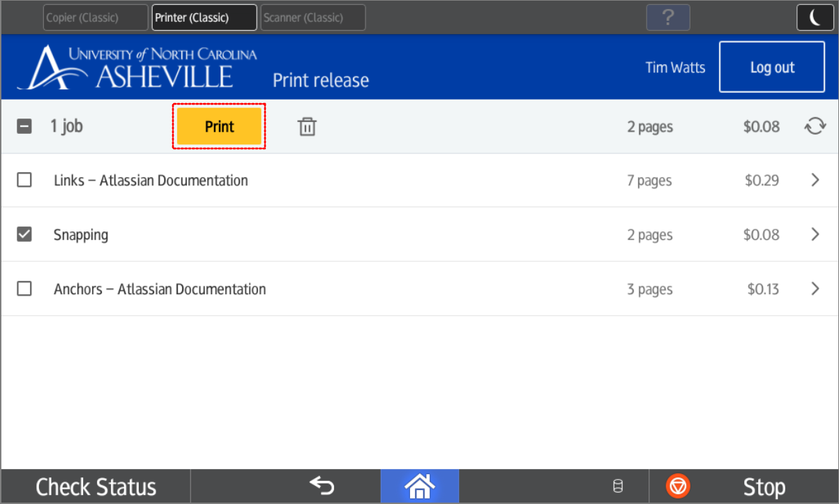Open help with question mark icon
This screenshot has height=504, width=839.
[x=667, y=17]
